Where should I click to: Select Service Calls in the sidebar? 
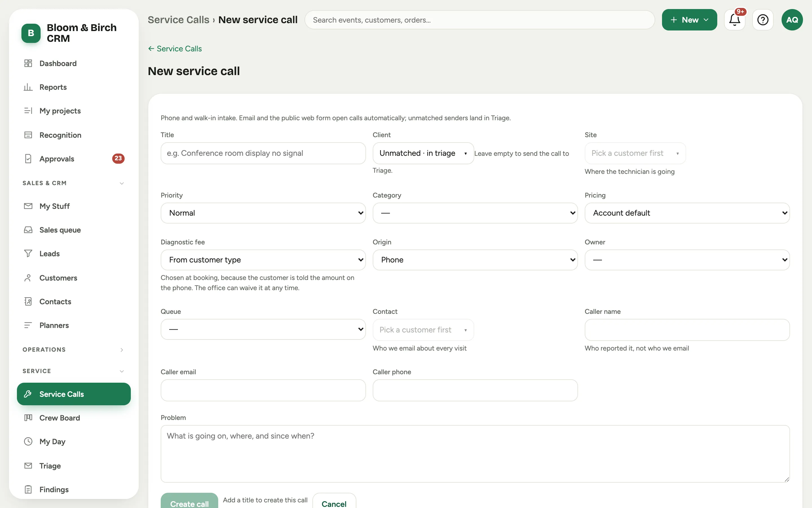coord(74,394)
